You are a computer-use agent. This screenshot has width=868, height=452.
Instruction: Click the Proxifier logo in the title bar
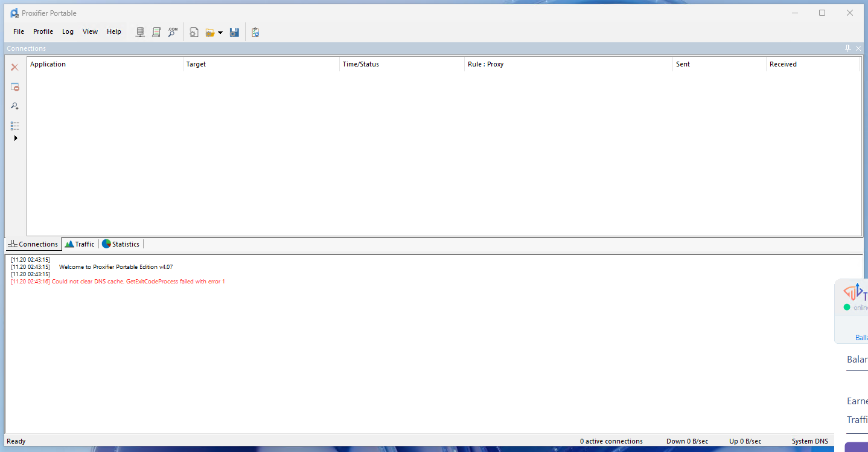(x=14, y=13)
